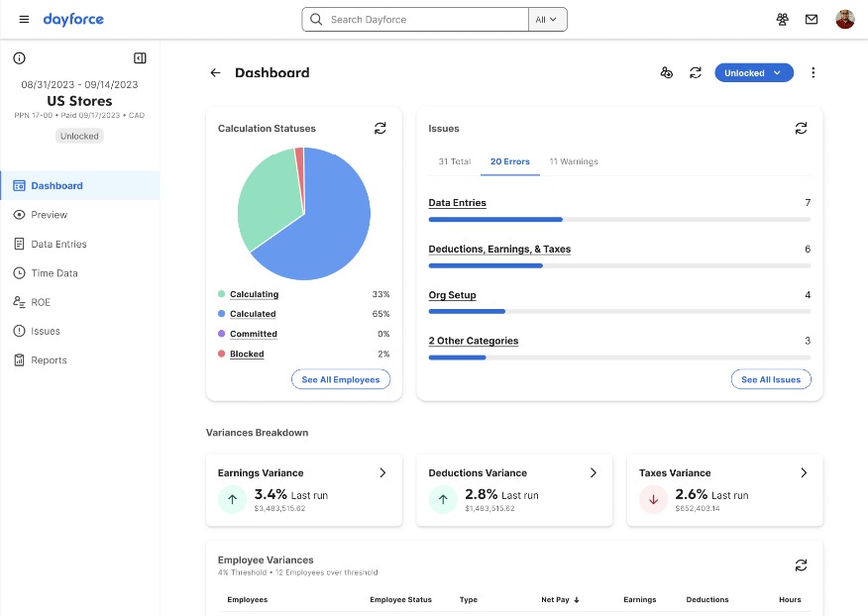
Task: Open the Data Entries issues link
Action: (457, 202)
